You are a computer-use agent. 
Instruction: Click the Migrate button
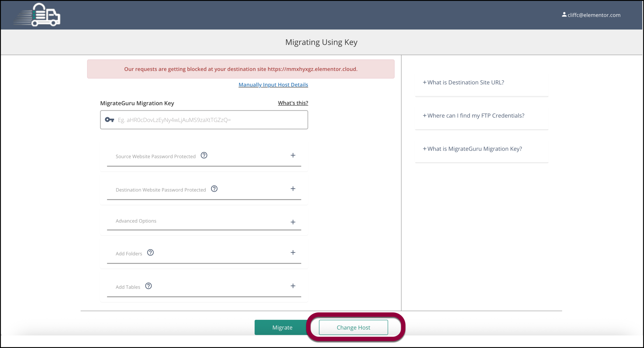click(x=282, y=327)
